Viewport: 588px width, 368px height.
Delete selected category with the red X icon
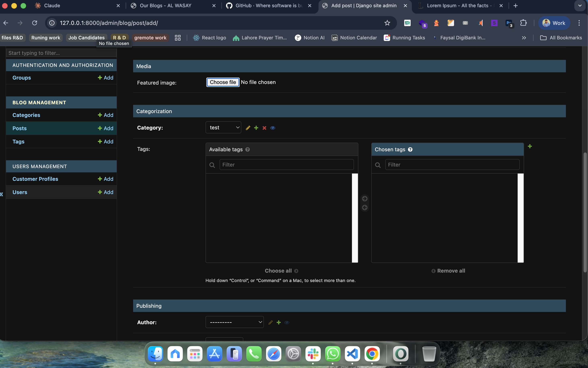pyautogui.click(x=264, y=128)
